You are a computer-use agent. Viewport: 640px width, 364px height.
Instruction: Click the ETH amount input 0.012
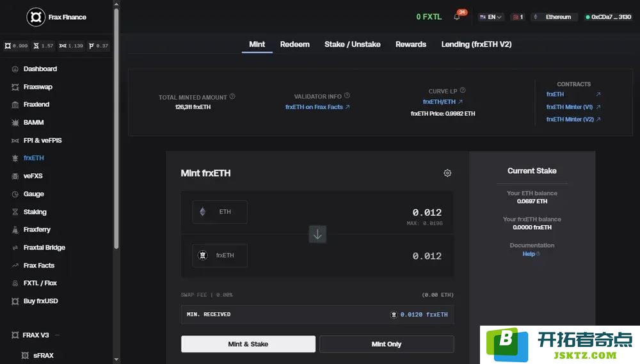pos(427,212)
